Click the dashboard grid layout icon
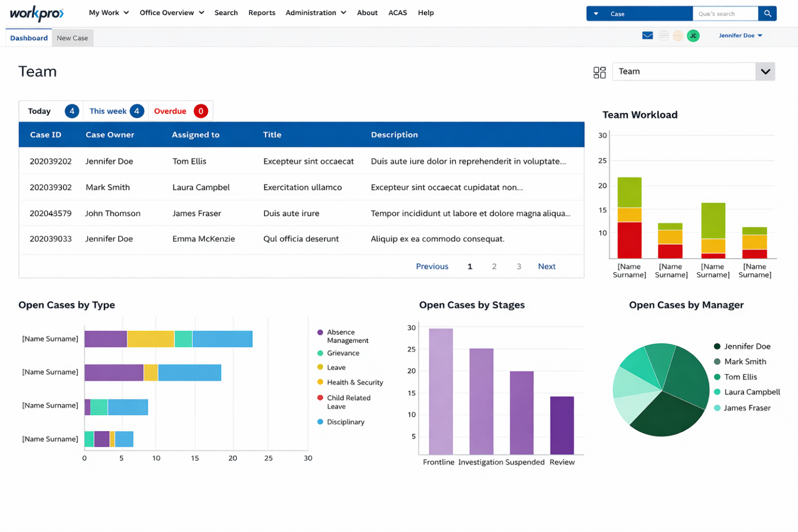The image size is (798, 532). pos(599,71)
